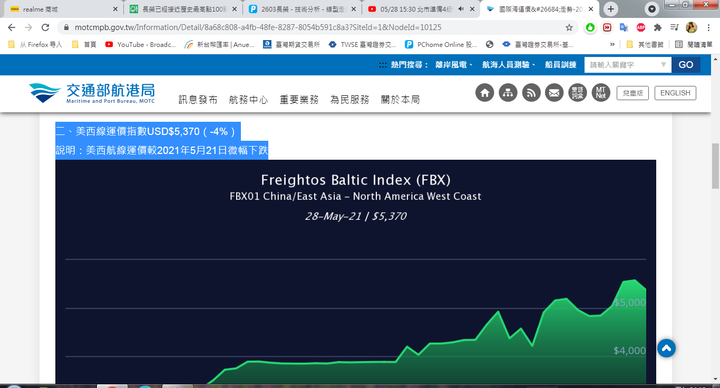Open the 航務中心 menu
This screenshot has width=720, height=388.
point(248,99)
